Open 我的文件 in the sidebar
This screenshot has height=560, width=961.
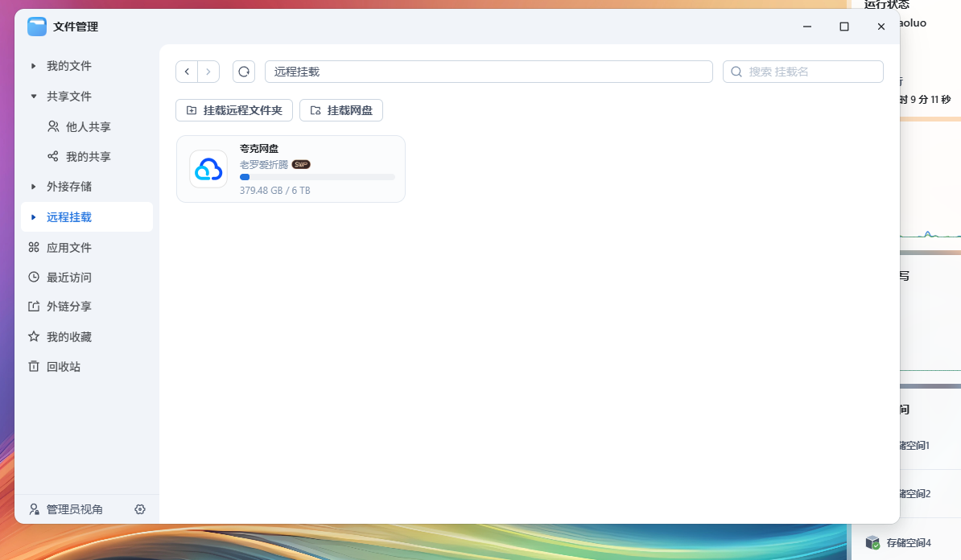coord(69,65)
